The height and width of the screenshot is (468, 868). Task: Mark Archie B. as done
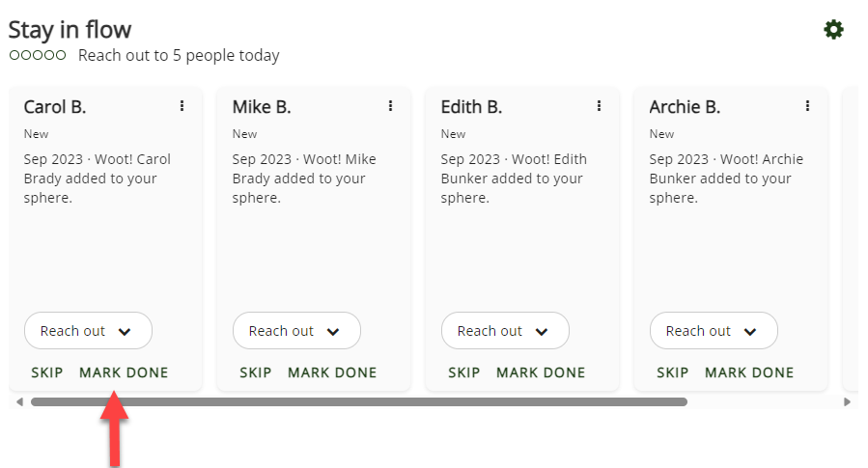[749, 372]
